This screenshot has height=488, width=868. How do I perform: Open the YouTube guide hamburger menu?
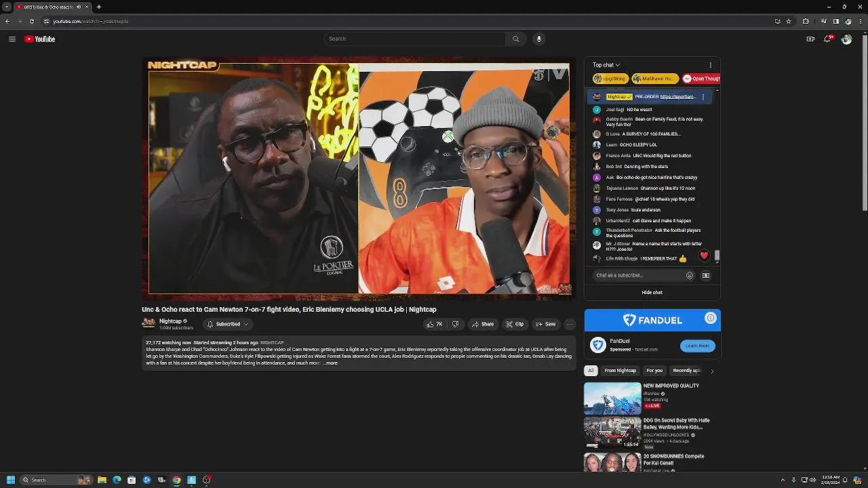click(12, 39)
